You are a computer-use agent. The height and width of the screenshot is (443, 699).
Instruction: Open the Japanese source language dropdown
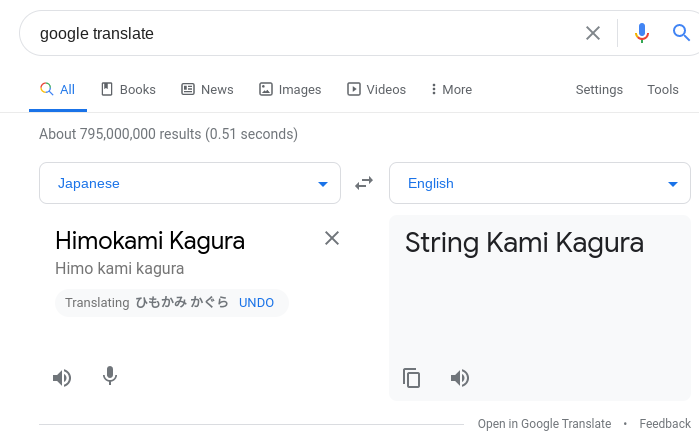(x=190, y=183)
